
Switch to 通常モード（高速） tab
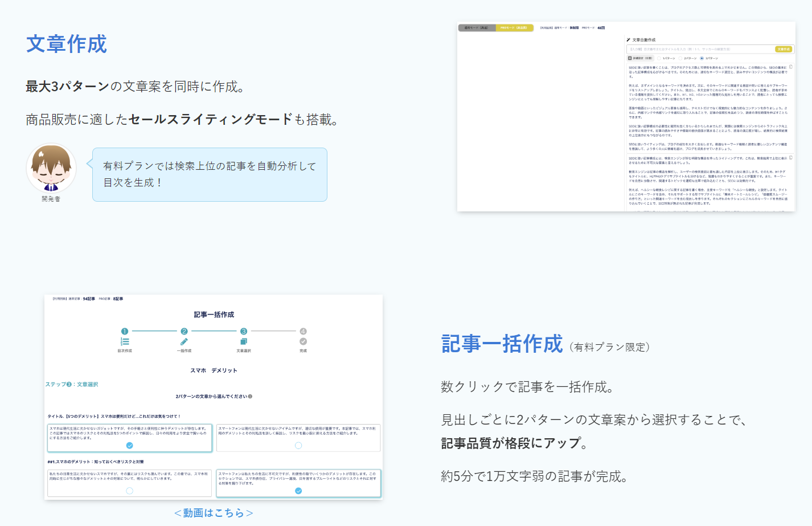click(x=477, y=27)
